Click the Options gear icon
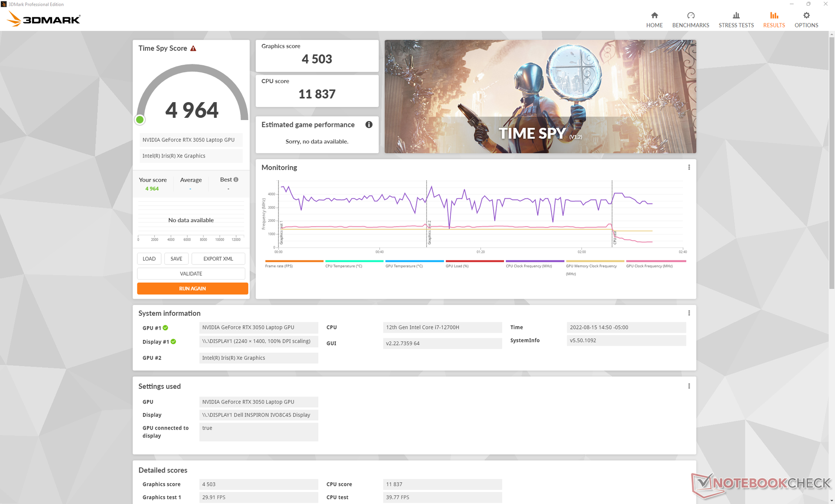Screen dimensions: 835x504 click(x=806, y=16)
